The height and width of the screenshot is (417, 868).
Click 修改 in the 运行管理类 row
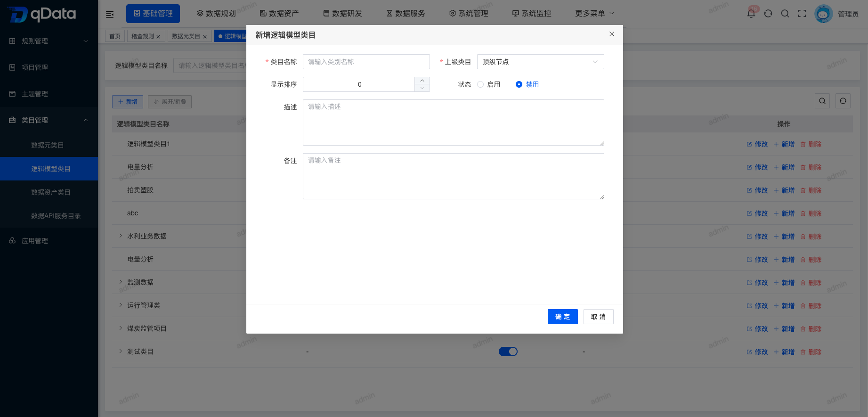(757, 306)
